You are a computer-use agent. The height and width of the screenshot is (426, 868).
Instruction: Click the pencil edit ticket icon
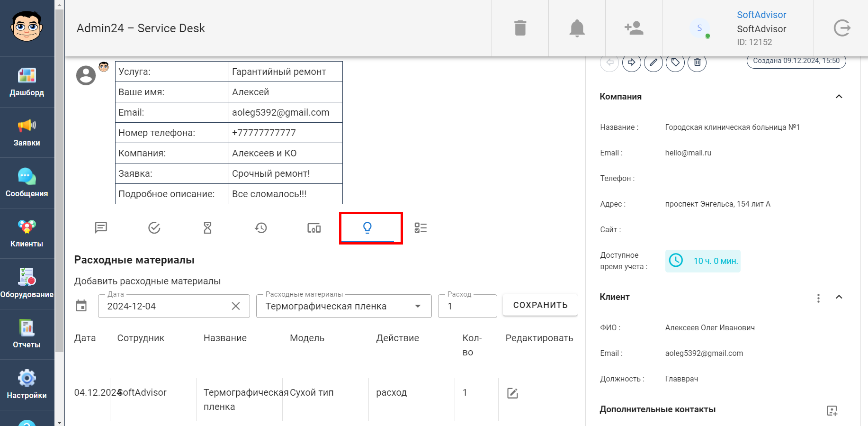click(x=653, y=62)
